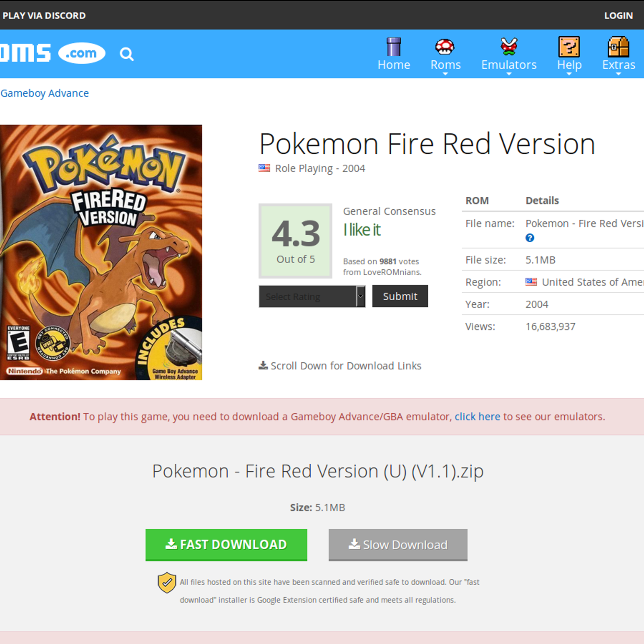Screen dimensions: 644x644
Task: Click PLAY VIA DISCORD link
Action: [44, 16]
